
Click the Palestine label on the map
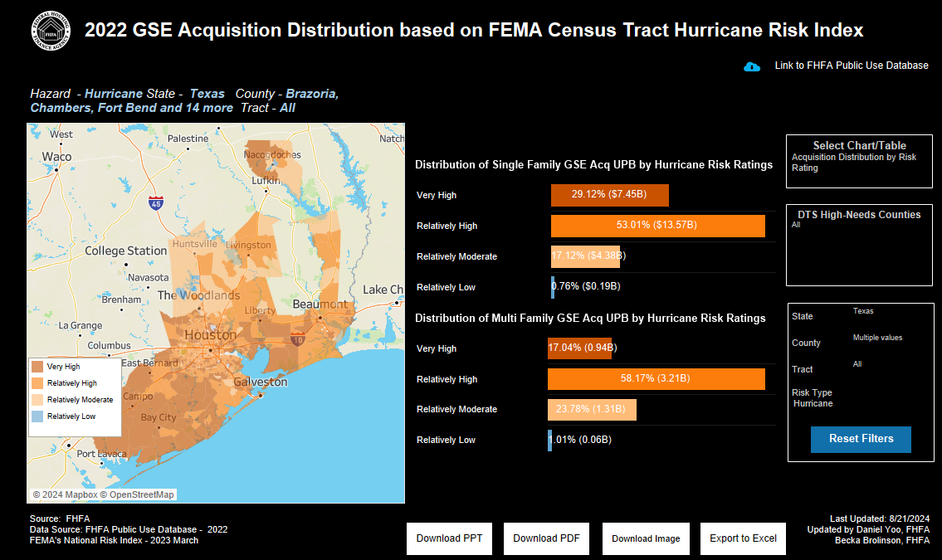pos(188,139)
